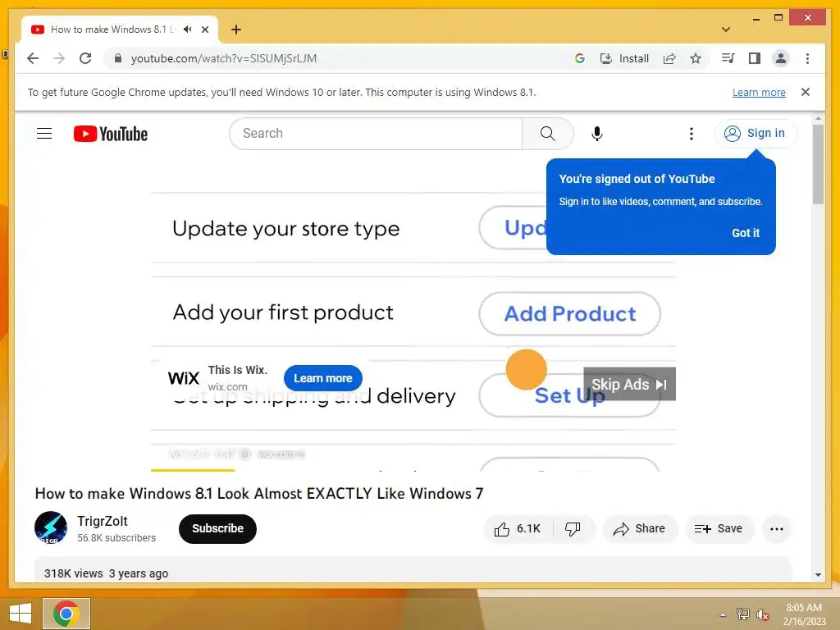The width and height of the screenshot is (840, 630).
Task: Skip the Wix ad
Action: tap(629, 384)
